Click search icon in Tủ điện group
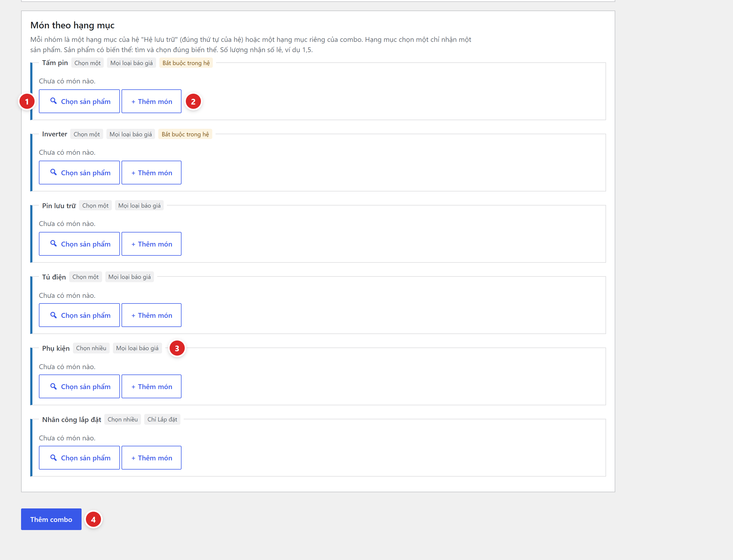This screenshot has height=560, width=733. [x=53, y=315]
